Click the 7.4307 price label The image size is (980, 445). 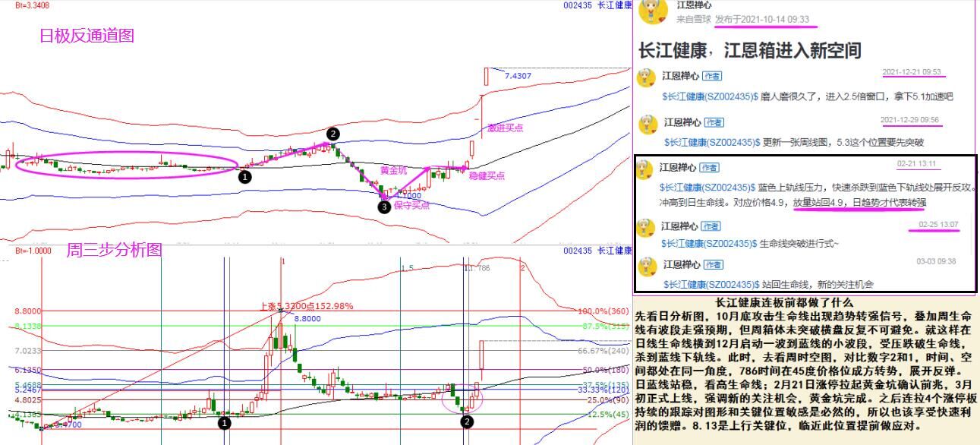pyautogui.click(x=518, y=76)
